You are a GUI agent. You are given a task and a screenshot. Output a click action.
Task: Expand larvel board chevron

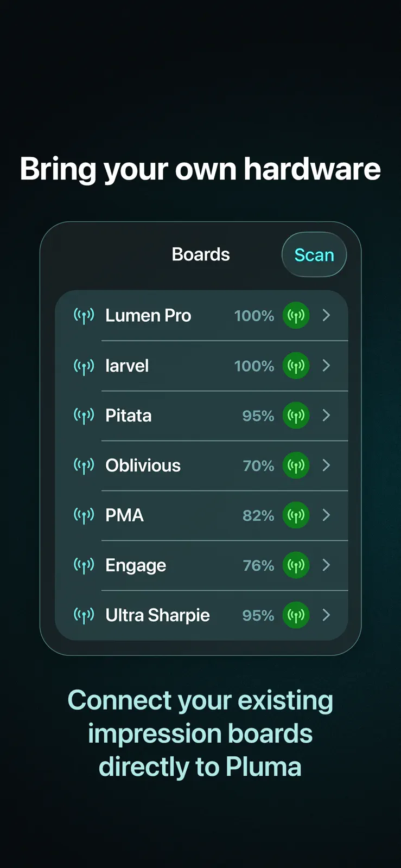pos(326,366)
